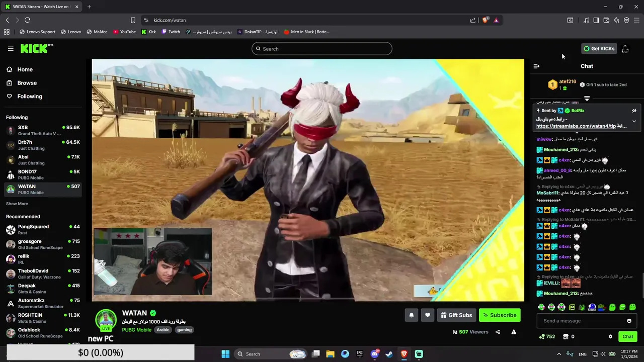Select the gaming tag
This screenshot has height=362, width=644.
click(184, 330)
